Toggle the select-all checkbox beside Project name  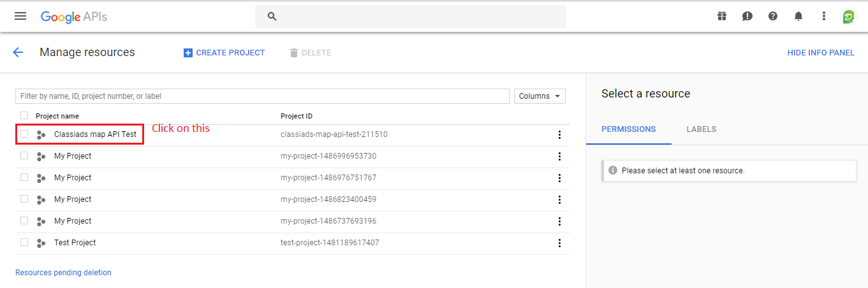[x=24, y=115]
